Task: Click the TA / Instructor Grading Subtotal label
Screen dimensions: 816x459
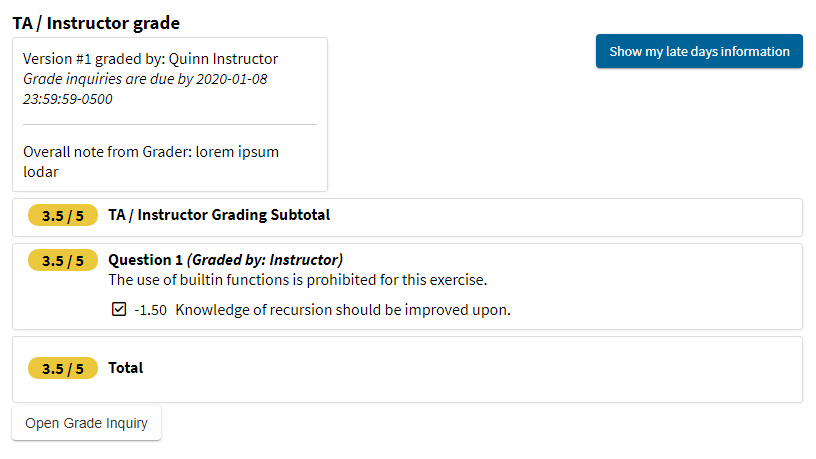Action: click(219, 215)
